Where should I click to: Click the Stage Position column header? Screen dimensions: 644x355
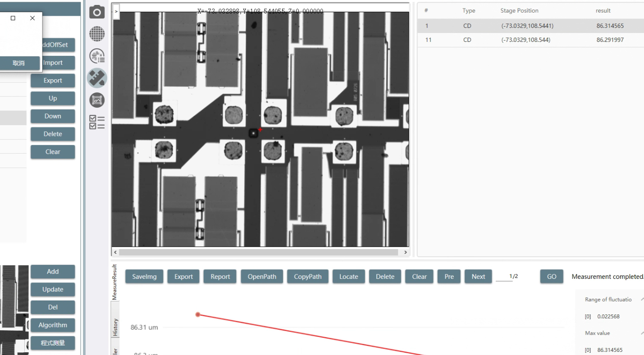click(519, 10)
